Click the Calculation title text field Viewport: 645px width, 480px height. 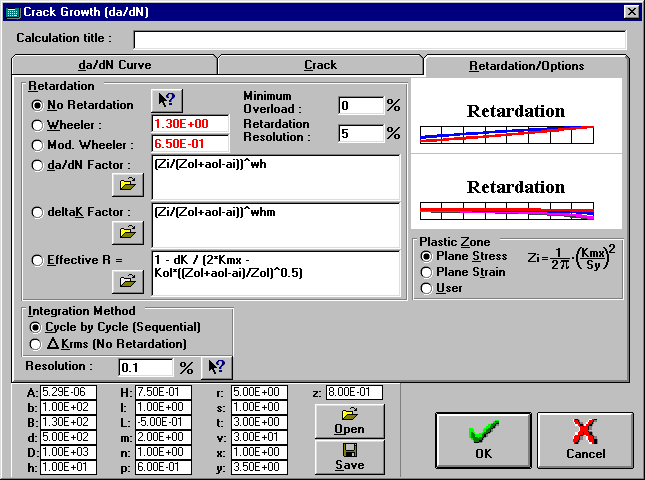click(x=379, y=39)
